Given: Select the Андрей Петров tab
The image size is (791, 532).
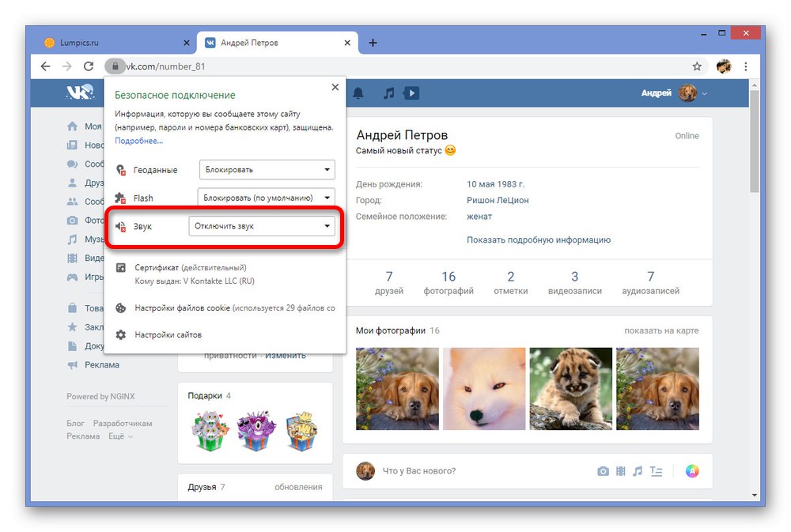Looking at the screenshot, I should point(276,43).
